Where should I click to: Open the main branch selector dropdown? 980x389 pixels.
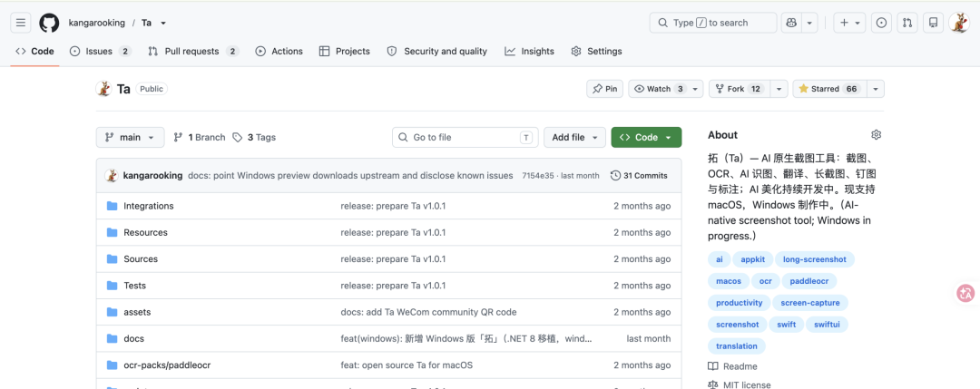tap(130, 137)
